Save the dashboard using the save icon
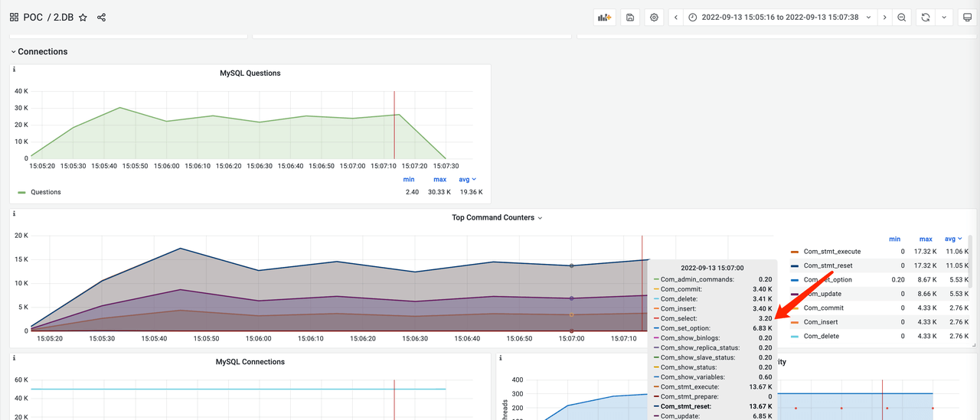 [630, 17]
